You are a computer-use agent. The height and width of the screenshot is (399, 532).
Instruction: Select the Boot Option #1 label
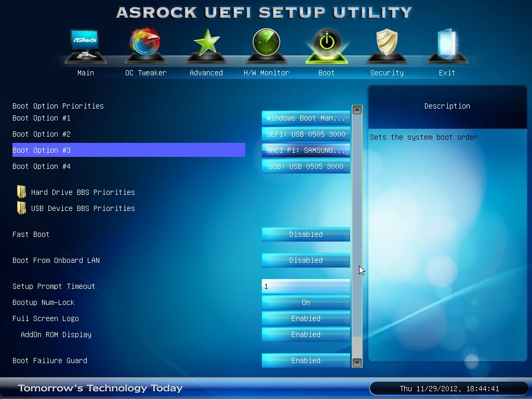42,118
